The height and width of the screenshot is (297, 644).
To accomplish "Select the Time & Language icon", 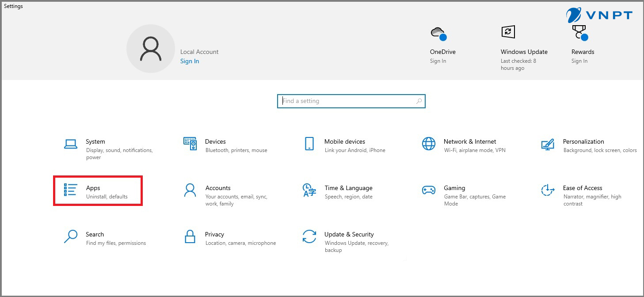I will coord(309,190).
